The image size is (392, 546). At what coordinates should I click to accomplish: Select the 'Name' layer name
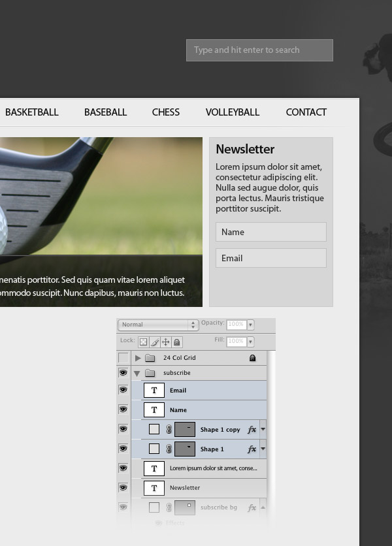178,410
